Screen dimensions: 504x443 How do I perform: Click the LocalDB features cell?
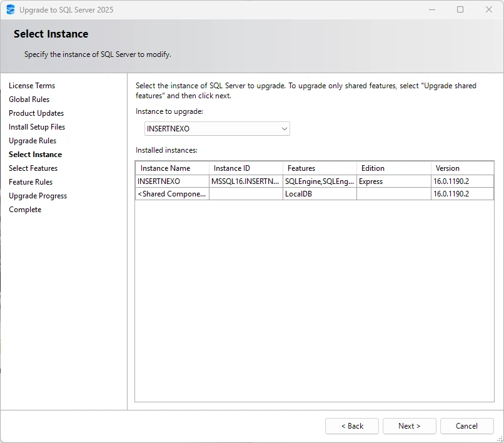click(320, 194)
